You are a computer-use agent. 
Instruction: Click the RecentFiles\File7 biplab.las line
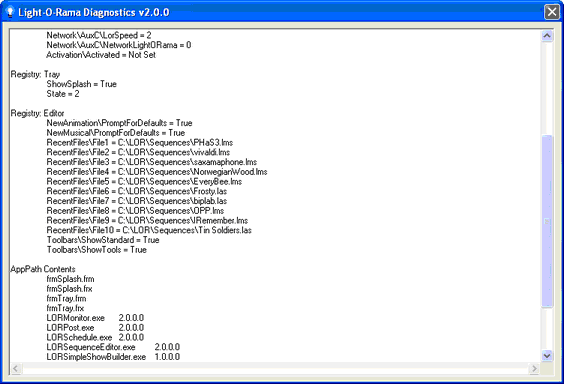point(137,201)
